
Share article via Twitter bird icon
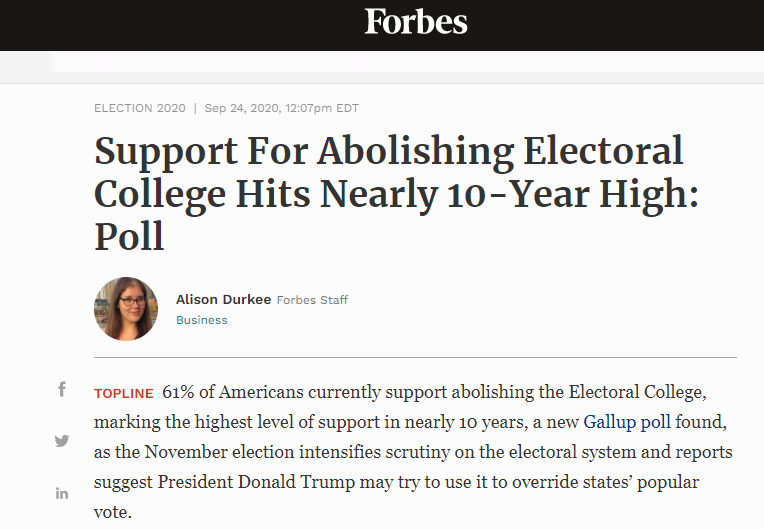pos(62,441)
